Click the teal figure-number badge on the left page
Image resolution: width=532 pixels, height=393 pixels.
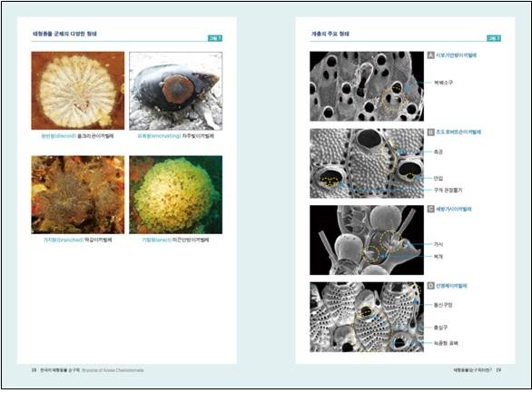click(x=215, y=38)
